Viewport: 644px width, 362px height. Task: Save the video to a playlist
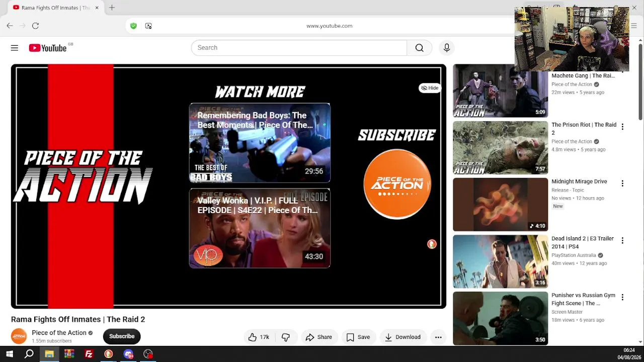coord(358,337)
